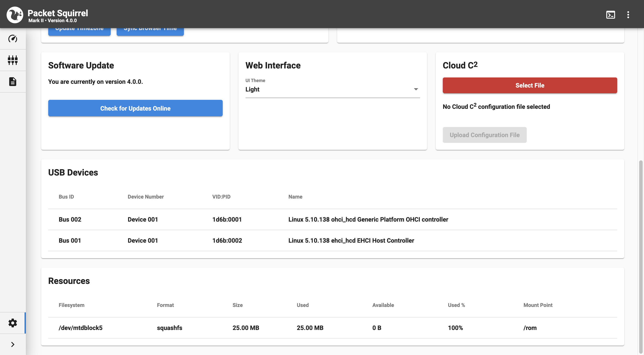Image resolution: width=644 pixels, height=355 pixels.
Task: Open the Dashboard via speedometer sidebar icon
Action: (x=13, y=39)
